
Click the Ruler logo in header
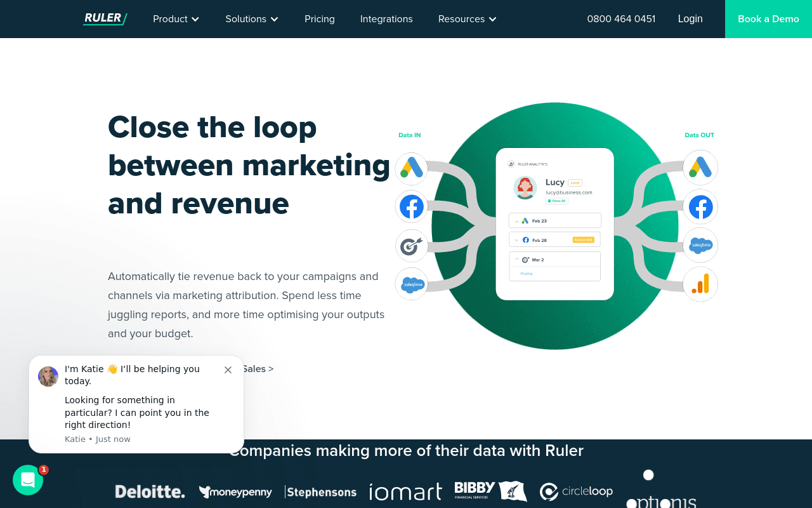[105, 18]
